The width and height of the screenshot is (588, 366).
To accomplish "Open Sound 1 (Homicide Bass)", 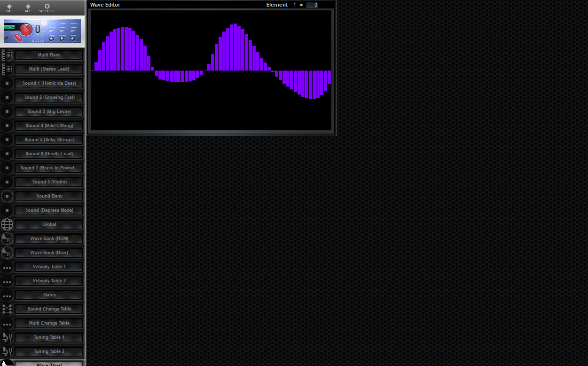I will 49,83.
